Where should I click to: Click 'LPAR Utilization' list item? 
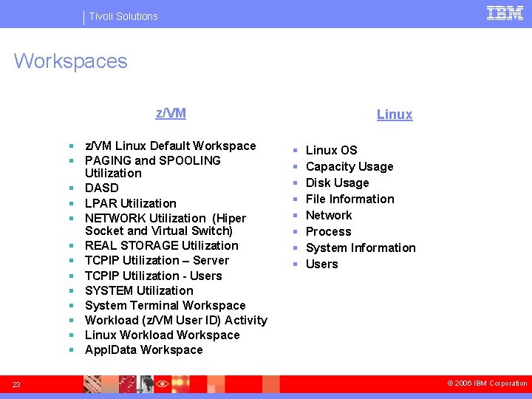tap(131, 203)
